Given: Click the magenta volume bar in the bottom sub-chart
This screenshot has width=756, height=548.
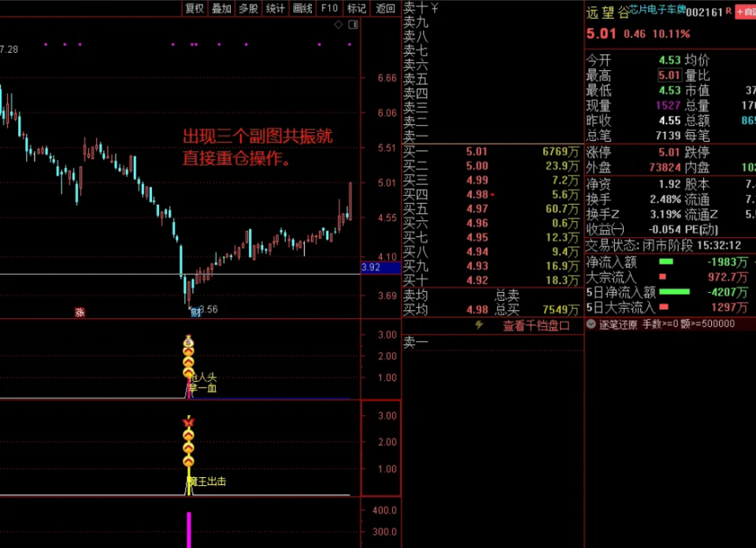Looking at the screenshot, I should coord(189,530).
